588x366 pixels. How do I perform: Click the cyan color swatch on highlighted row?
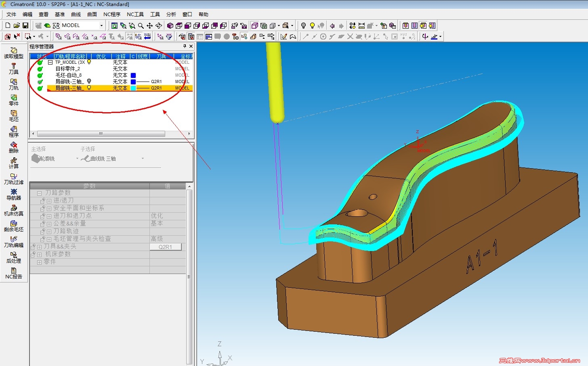[x=133, y=88]
